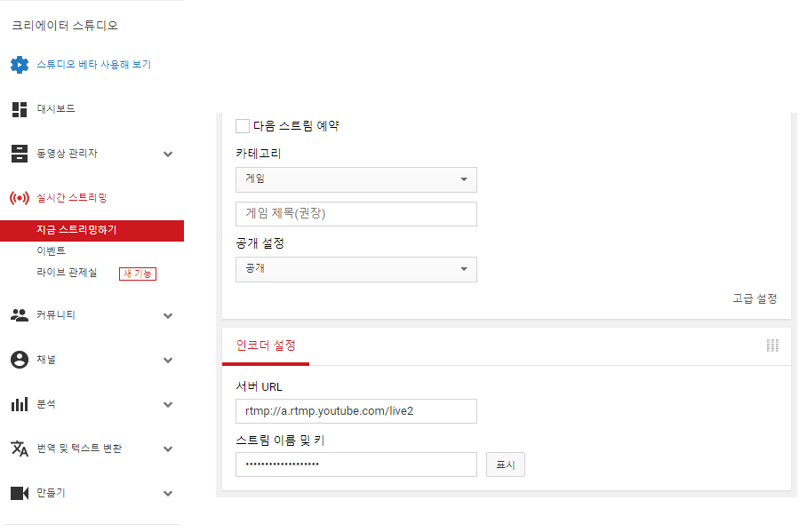Open 커뮤니티 in the sidebar
The image size is (807, 532).
(56, 315)
